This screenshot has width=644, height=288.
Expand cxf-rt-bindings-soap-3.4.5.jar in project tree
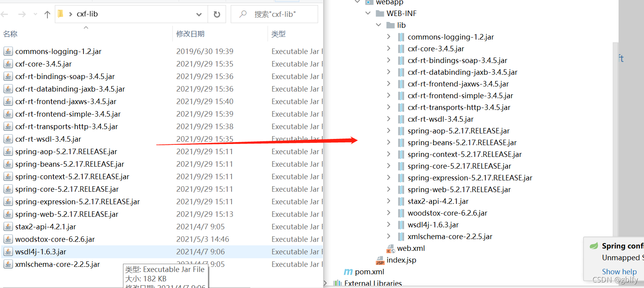click(x=389, y=60)
